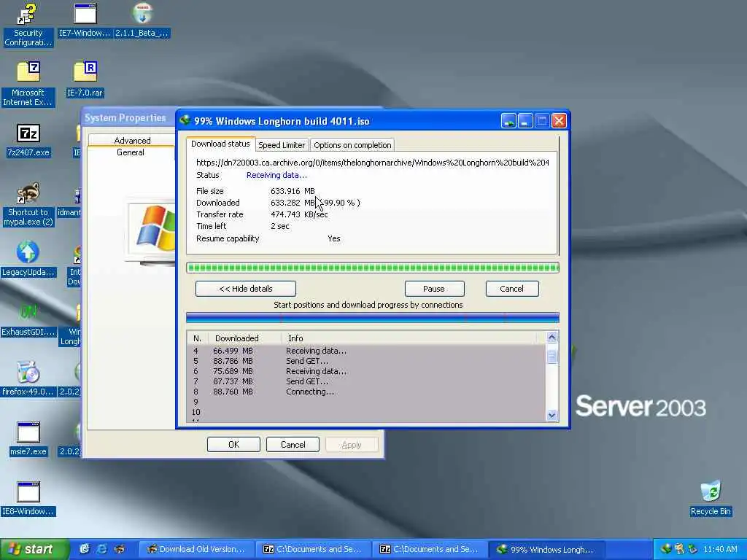Click Cancel in System Properties window
747x560 pixels.
[x=293, y=444]
